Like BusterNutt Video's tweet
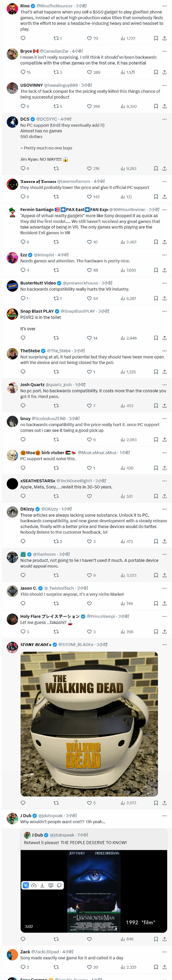Screen dimensions: 172x980 pos(90,299)
